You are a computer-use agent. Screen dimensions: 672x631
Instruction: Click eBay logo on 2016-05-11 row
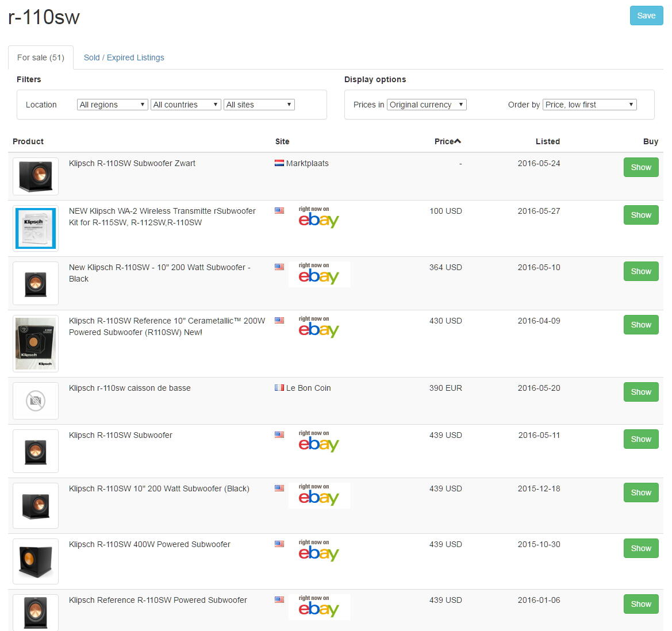coord(319,442)
